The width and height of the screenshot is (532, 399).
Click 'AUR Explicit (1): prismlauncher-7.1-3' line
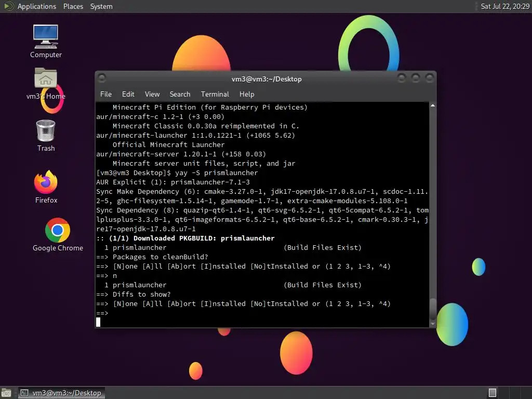[x=172, y=182]
